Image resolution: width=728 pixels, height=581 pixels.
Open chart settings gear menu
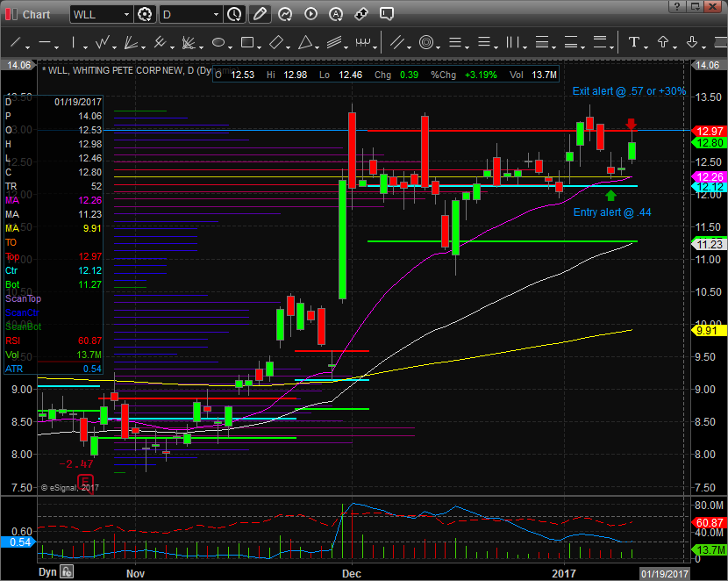tap(145, 14)
